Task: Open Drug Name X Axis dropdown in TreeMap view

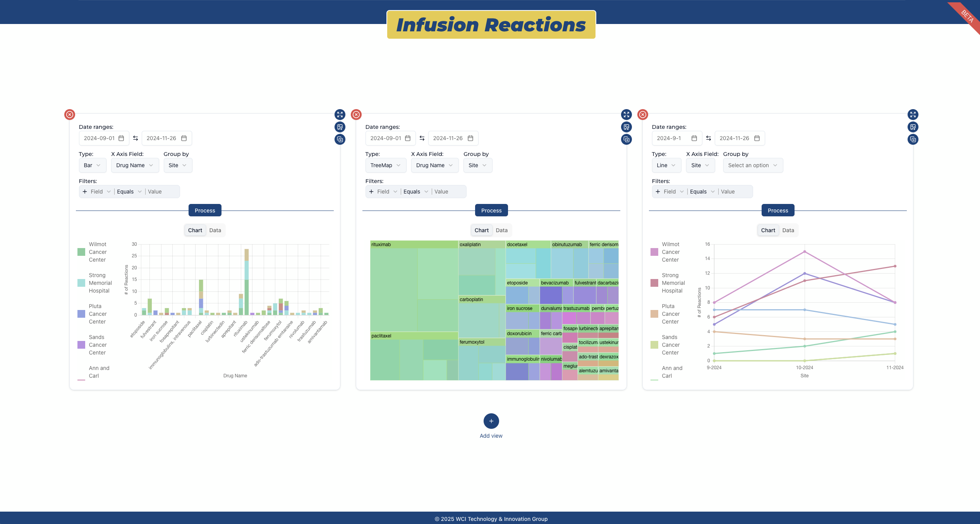Action: point(434,165)
